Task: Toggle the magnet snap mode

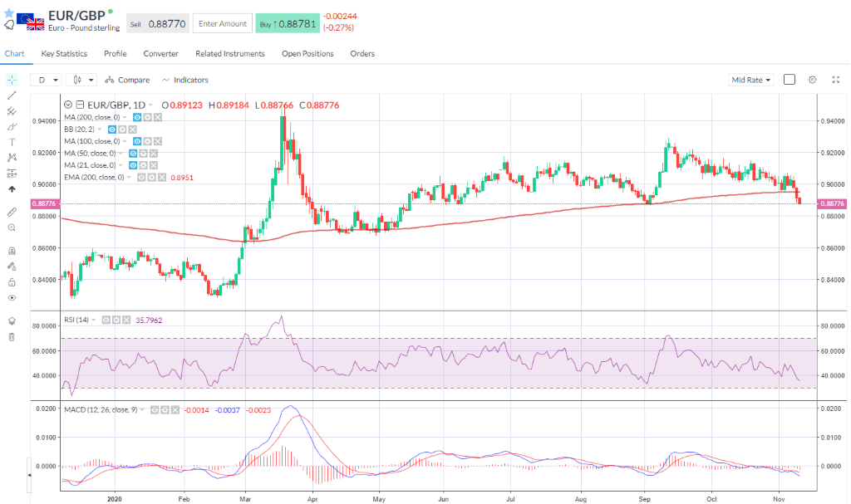Action: tap(12, 251)
